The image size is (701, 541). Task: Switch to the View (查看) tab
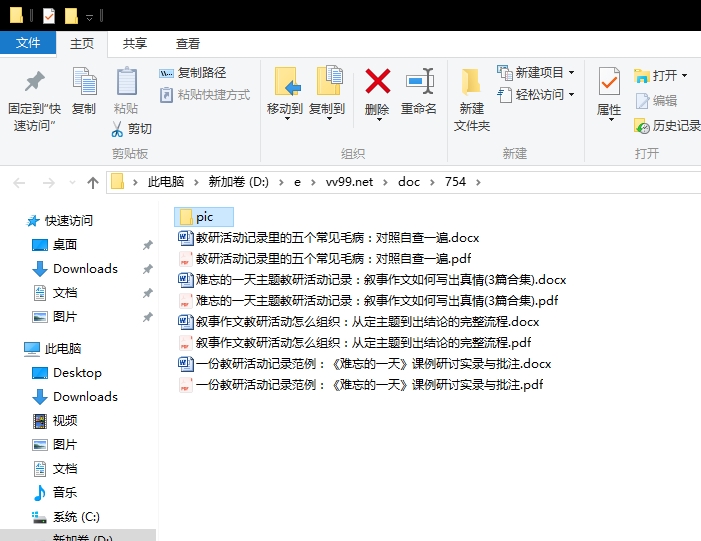pos(187,43)
